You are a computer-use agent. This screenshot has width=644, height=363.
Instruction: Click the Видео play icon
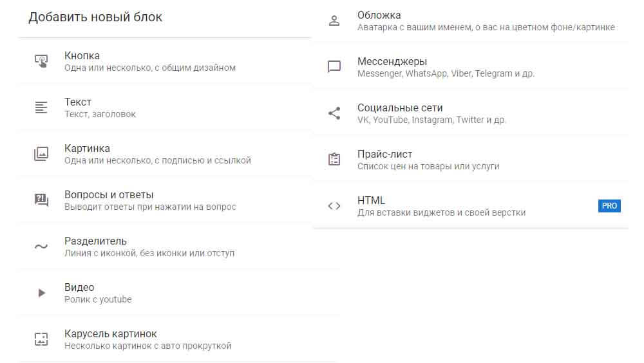tap(41, 293)
